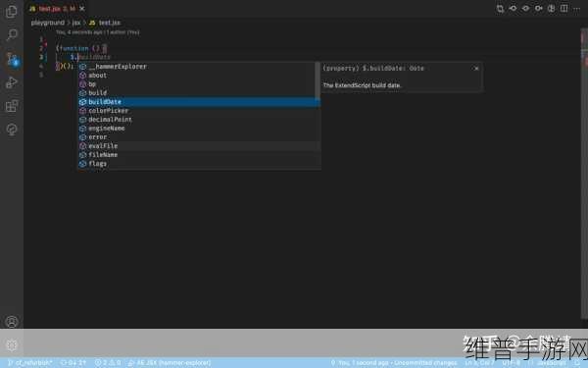Select the decimalPoint suggestion
Image resolution: width=588 pixels, height=368 pixels.
point(199,120)
